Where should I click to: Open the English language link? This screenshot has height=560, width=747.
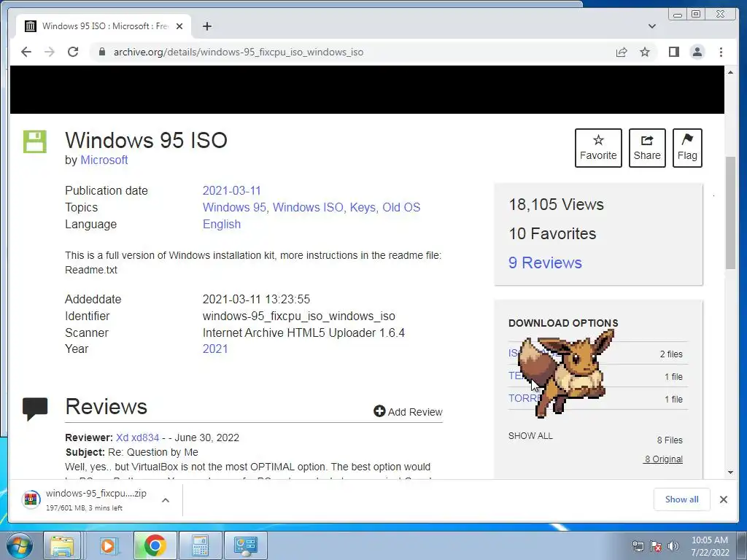(x=222, y=224)
